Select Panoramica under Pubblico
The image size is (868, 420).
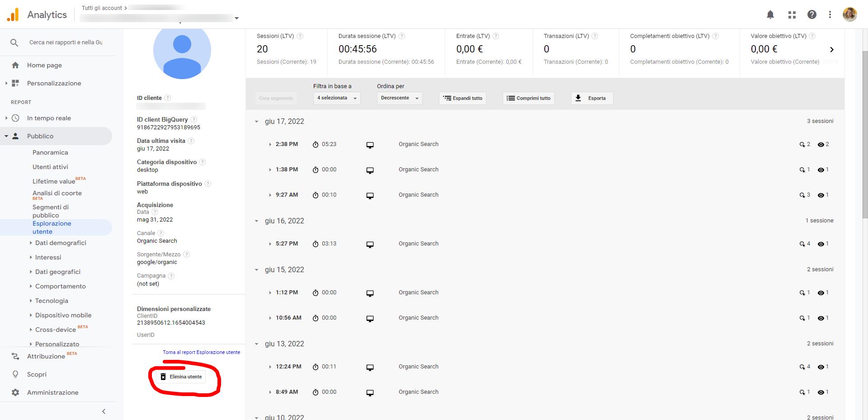click(50, 152)
